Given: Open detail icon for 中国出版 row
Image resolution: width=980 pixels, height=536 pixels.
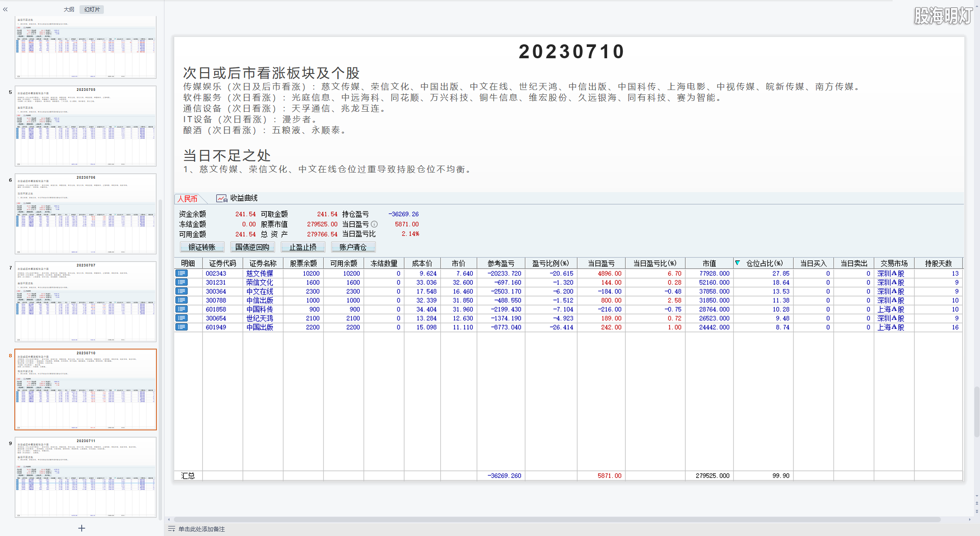Looking at the screenshot, I should [182, 327].
